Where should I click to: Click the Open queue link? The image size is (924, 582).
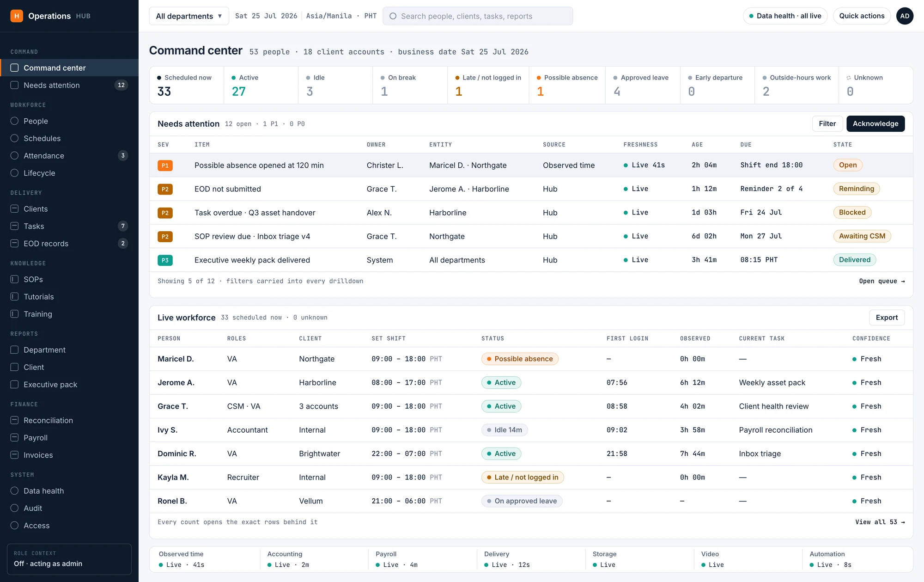(x=882, y=281)
